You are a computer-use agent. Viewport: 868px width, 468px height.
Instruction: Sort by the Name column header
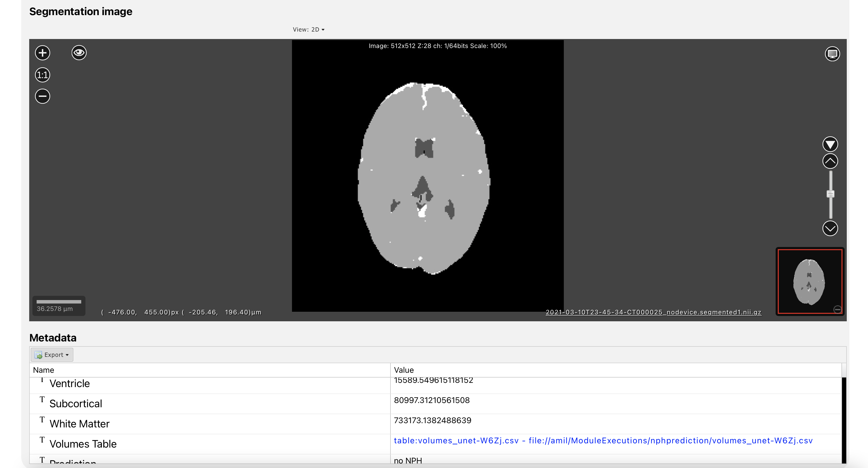tap(44, 370)
